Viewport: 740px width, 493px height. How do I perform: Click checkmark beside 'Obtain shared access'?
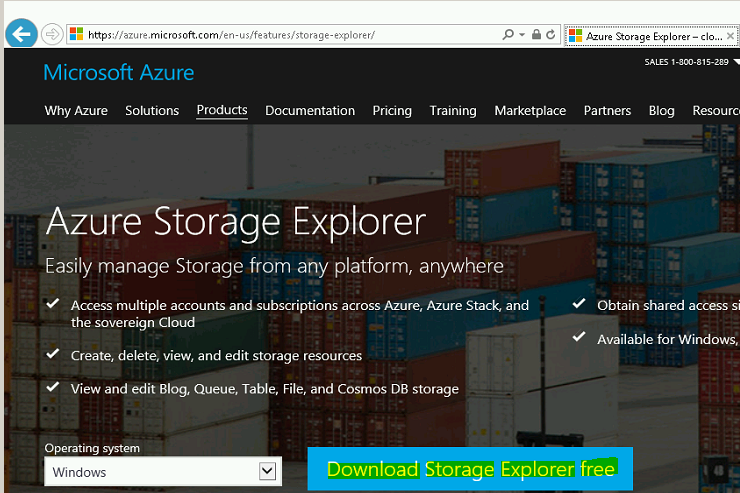click(579, 303)
